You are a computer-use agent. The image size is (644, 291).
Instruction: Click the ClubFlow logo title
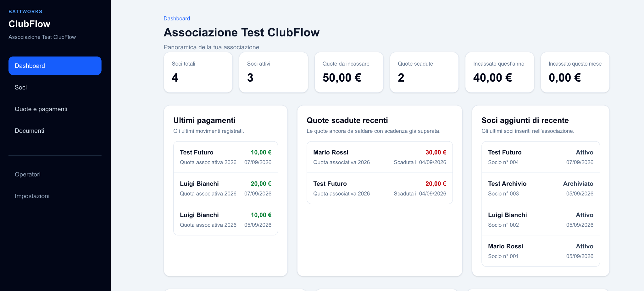tap(29, 24)
